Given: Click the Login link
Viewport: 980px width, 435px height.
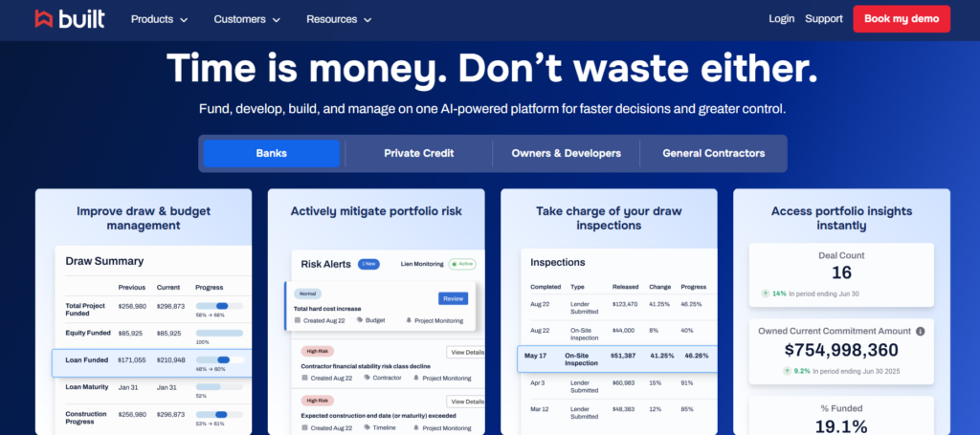Looking at the screenshot, I should pos(781,19).
